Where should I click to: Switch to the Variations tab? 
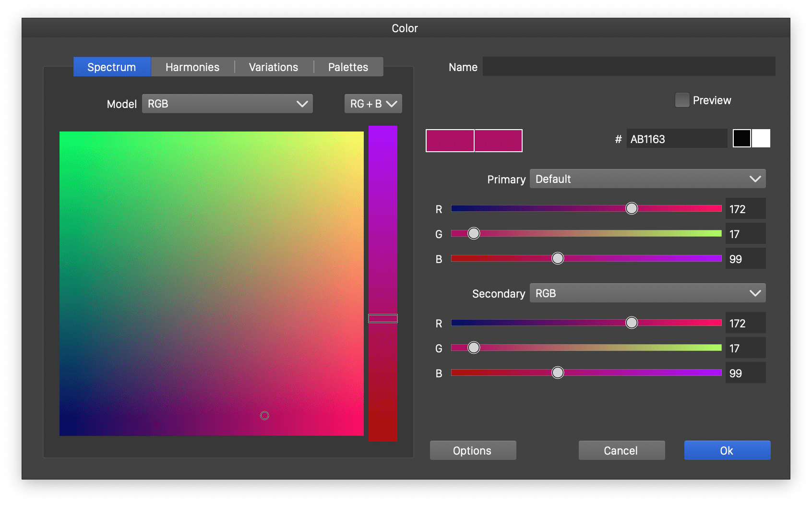click(273, 67)
